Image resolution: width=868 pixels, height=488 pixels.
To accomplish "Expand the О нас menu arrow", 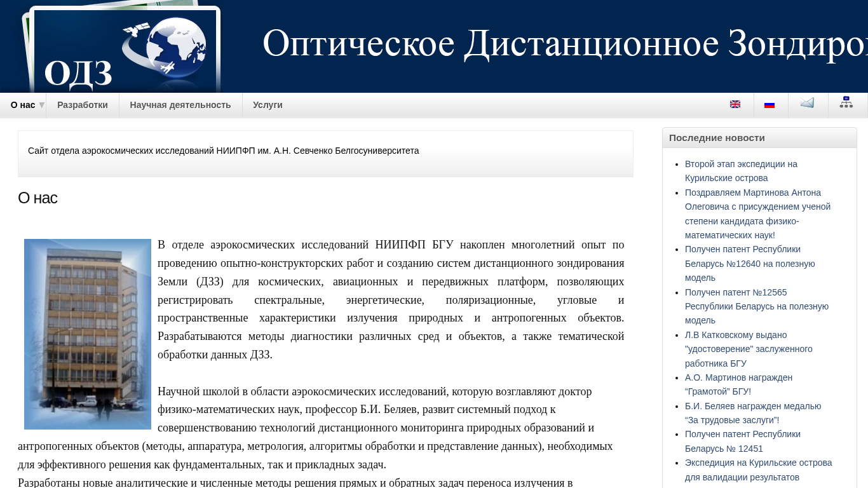I will tap(42, 105).
